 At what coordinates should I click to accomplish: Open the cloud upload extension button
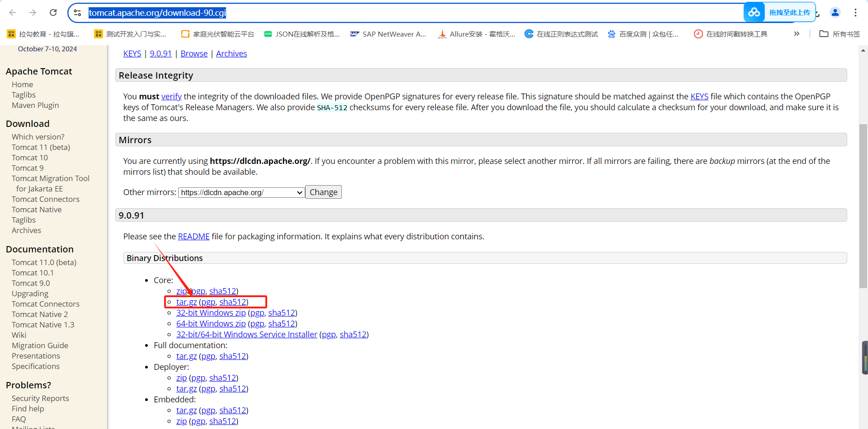(779, 12)
